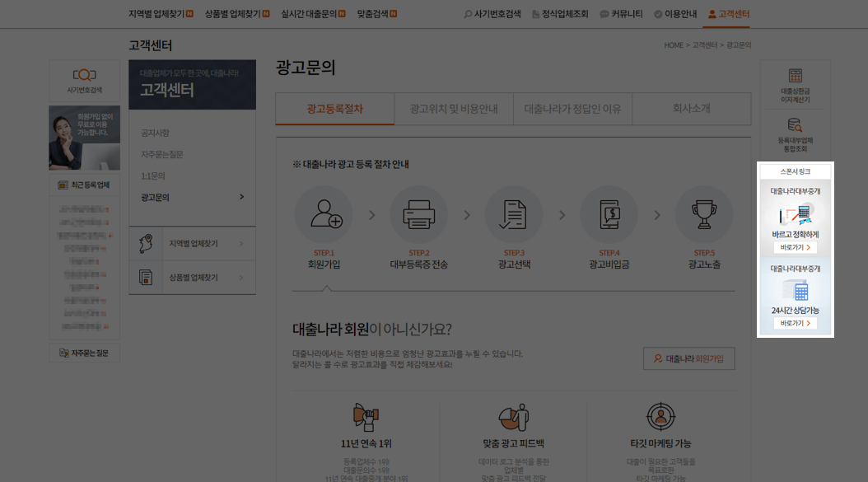Click the STEP.2 대부등록증 전송 printer icon

click(418, 213)
